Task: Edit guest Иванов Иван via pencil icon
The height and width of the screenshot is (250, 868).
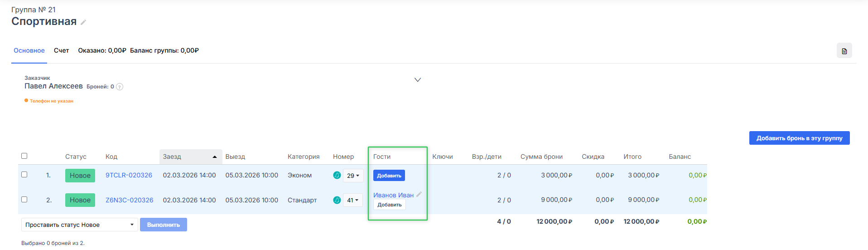Action: [x=419, y=194]
